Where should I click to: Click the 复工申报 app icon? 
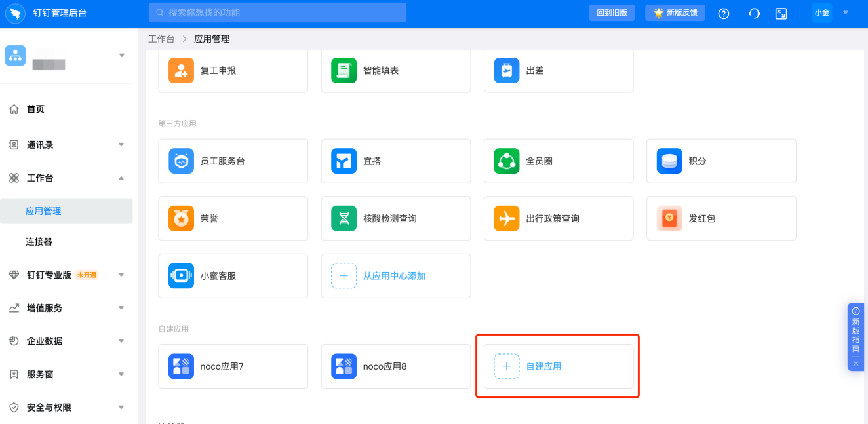click(x=181, y=70)
